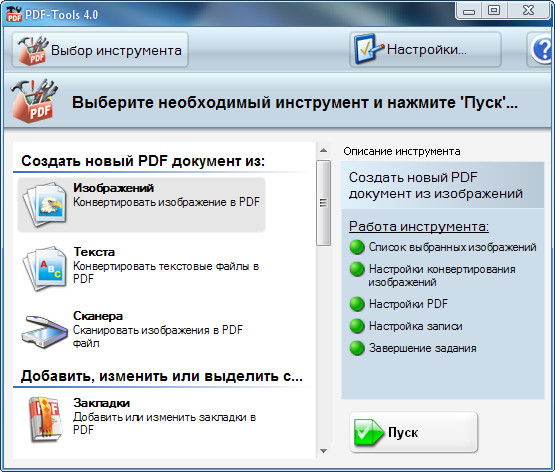Open Настройки... settings button
This screenshot has width=555, height=472.
click(x=425, y=50)
